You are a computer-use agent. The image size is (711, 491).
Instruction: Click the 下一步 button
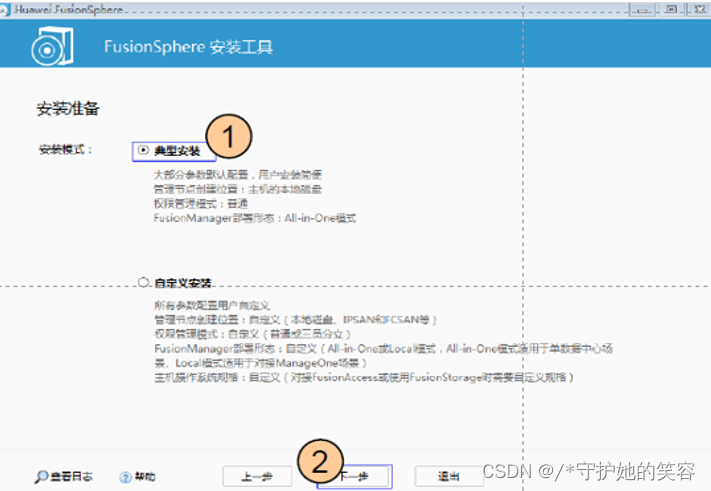[x=354, y=476]
